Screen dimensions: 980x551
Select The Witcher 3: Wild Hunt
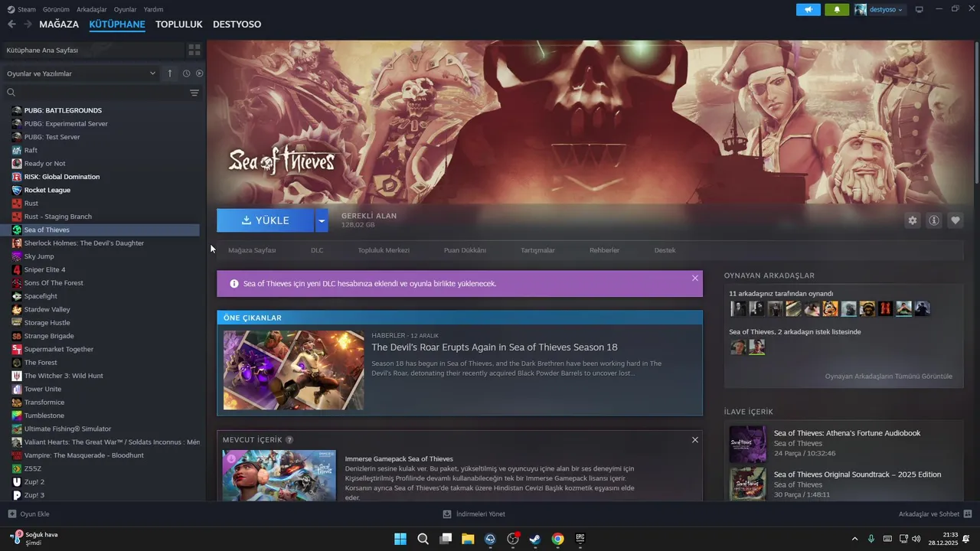[x=102, y=376]
